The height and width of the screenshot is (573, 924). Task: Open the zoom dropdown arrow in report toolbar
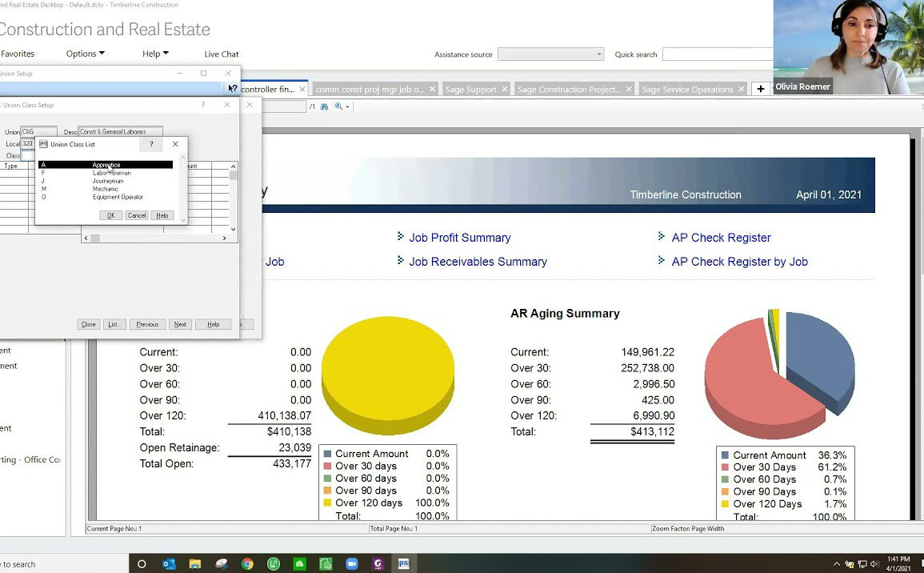click(347, 107)
